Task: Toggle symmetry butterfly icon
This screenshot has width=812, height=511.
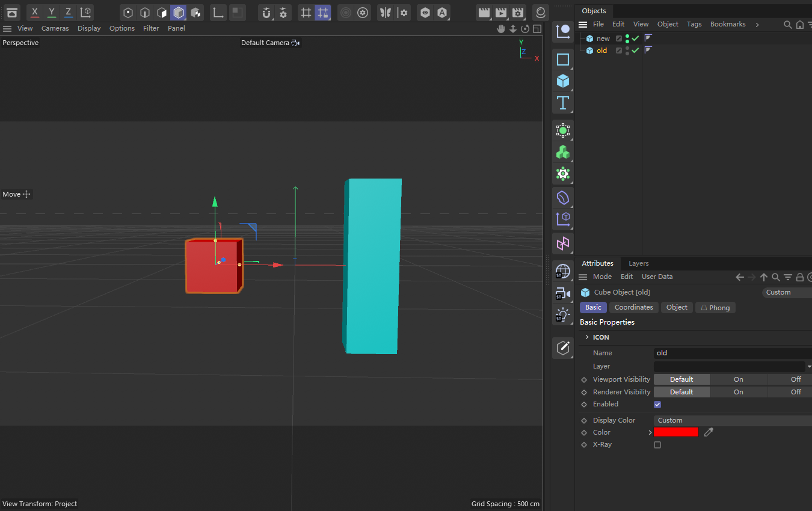Action: click(x=386, y=13)
